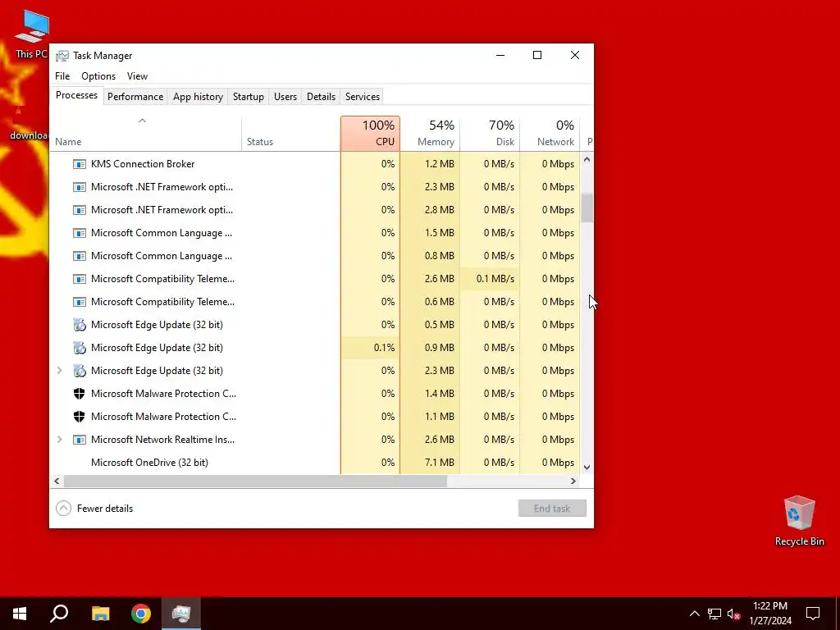Click the vertical scrollbar down arrow
This screenshot has height=630, width=840.
[x=587, y=467]
